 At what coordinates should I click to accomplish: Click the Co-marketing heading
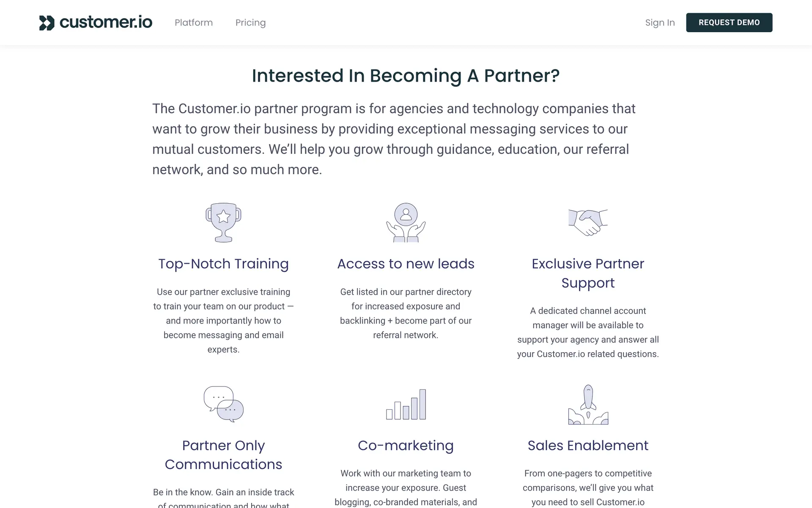click(406, 445)
